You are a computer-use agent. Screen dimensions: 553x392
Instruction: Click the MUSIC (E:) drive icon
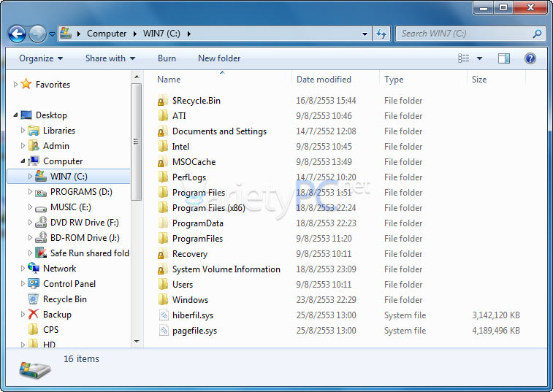(41, 207)
